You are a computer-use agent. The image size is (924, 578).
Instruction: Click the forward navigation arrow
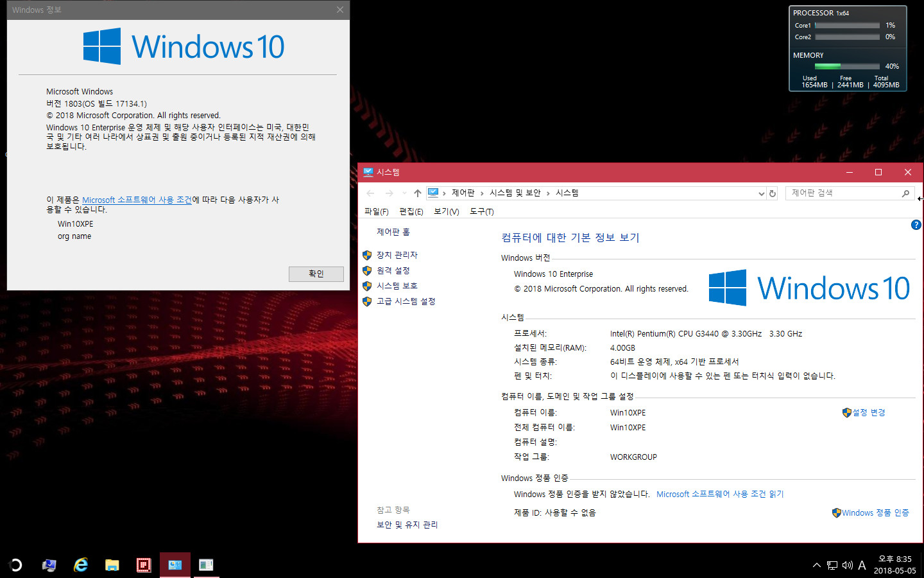pos(389,193)
